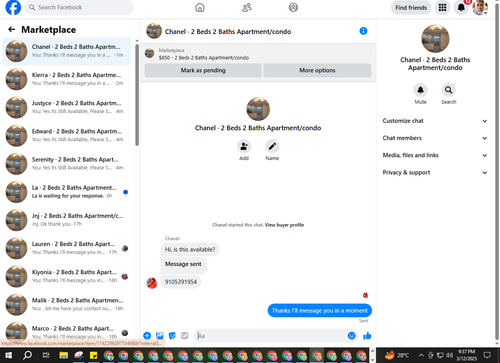The image size is (500, 363).
Task: Show hidden system tray icons chevron
Action: pyautogui.click(x=421, y=355)
